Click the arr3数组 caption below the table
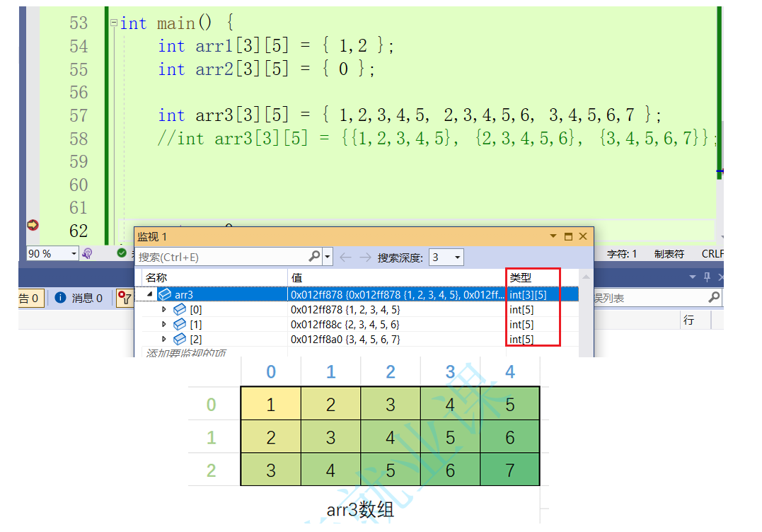Viewport: 762px width, 532px height. click(360, 509)
